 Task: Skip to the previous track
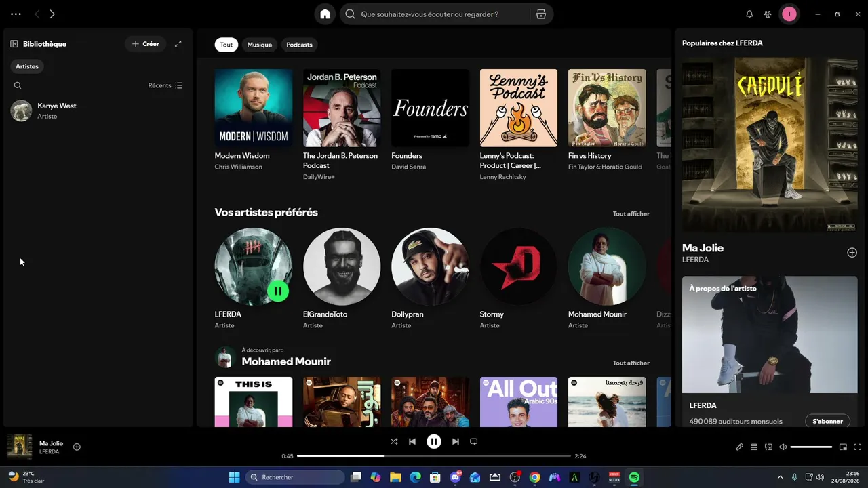click(412, 441)
